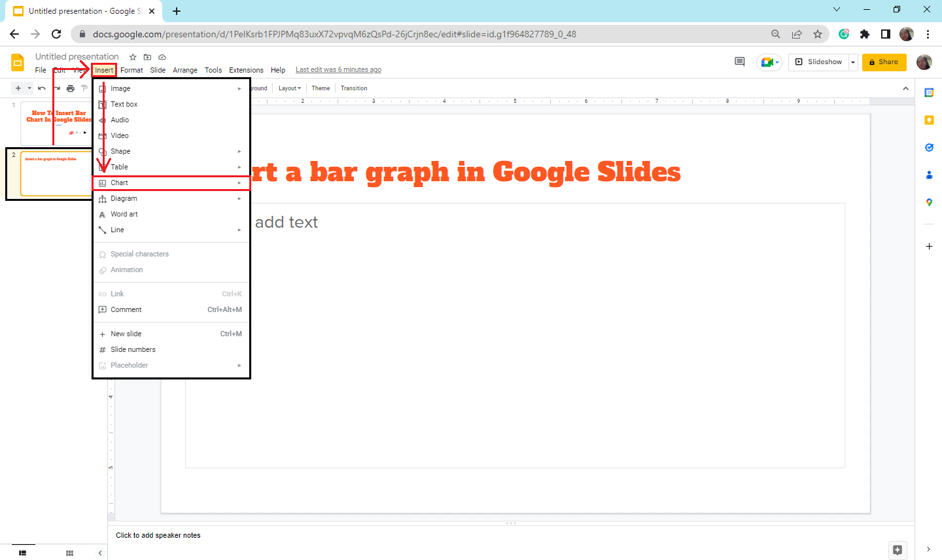
Task: Insert a Comment from the menu
Action: 171,309
